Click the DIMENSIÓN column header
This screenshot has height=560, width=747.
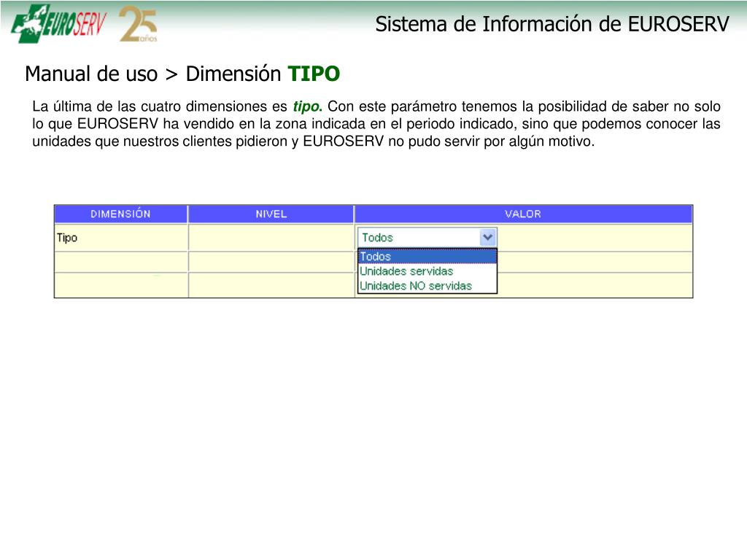click(x=121, y=214)
